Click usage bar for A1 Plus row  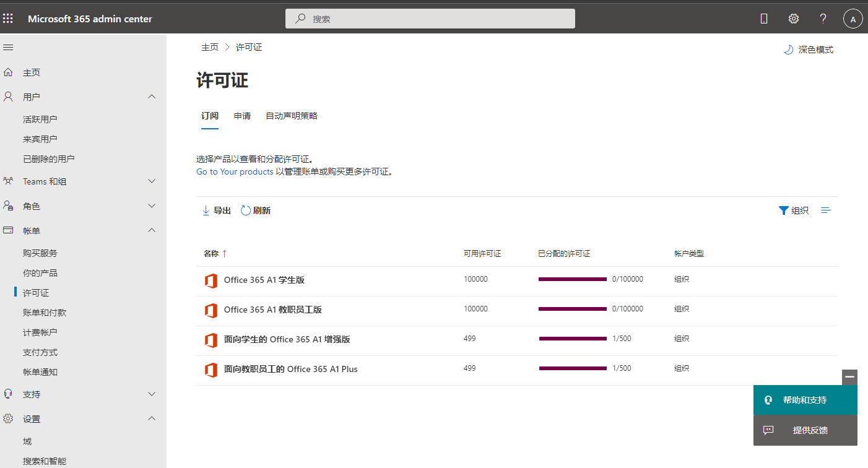click(x=573, y=368)
